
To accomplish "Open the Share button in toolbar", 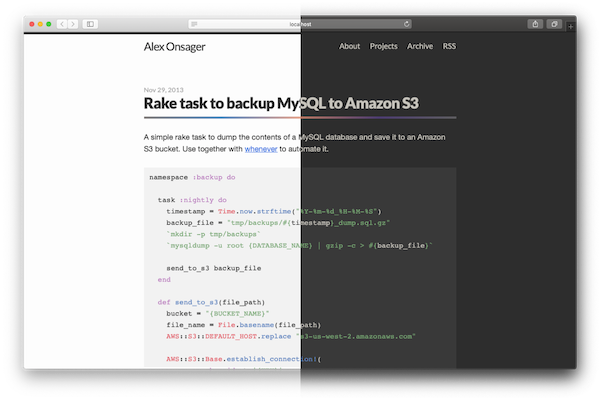I will (x=535, y=23).
